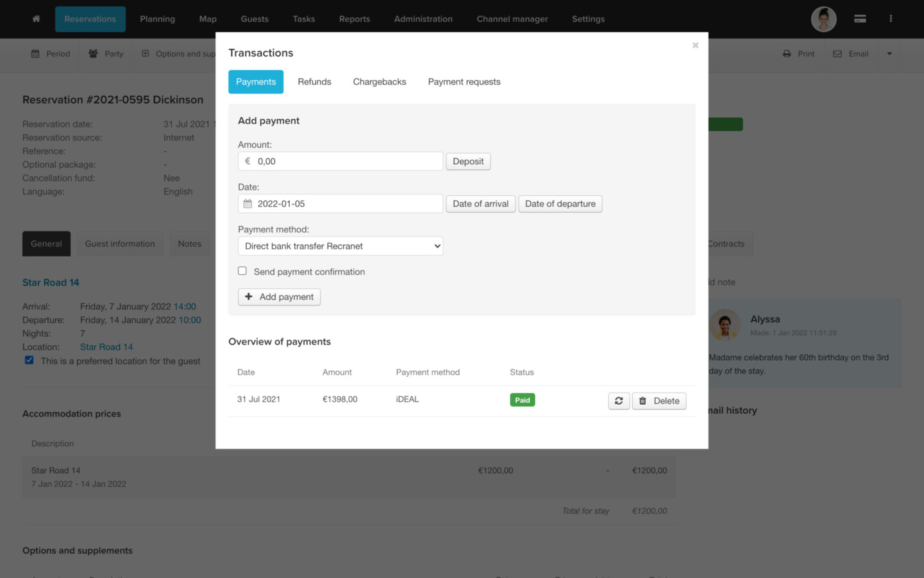Click the Add payment button

(x=279, y=297)
